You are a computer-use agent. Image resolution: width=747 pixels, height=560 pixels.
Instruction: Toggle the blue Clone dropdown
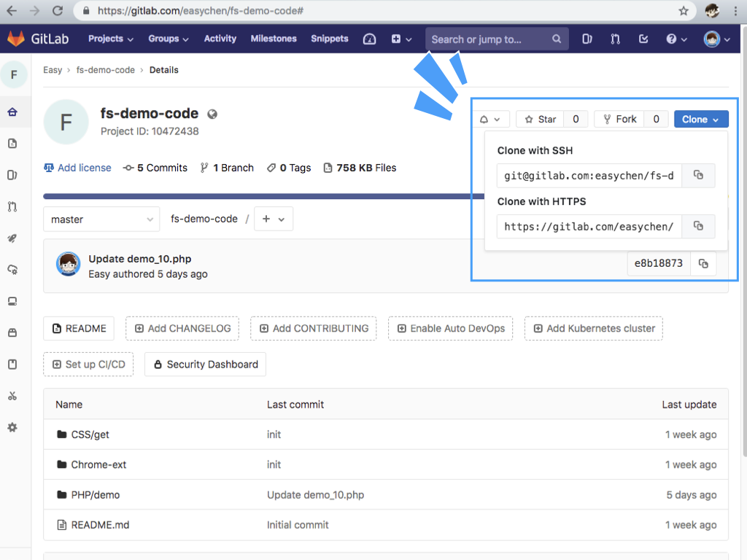coord(700,120)
